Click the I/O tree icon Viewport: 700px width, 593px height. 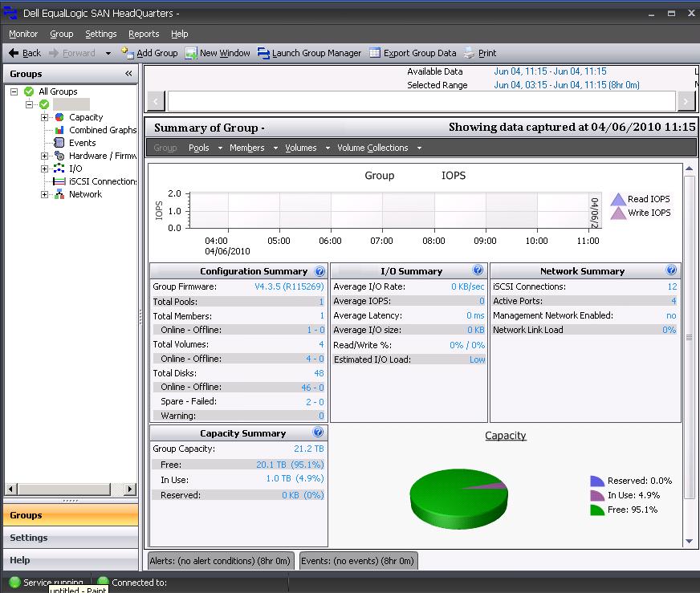[59, 169]
